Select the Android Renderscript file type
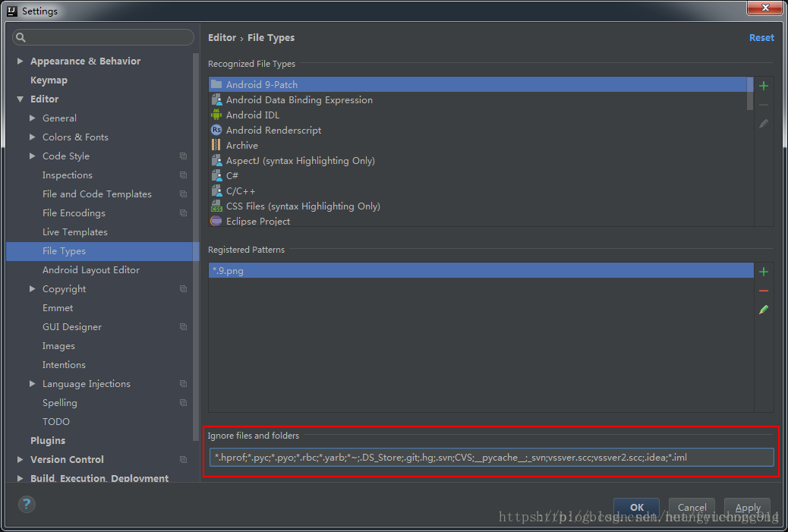This screenshot has height=532, width=788. click(x=273, y=130)
